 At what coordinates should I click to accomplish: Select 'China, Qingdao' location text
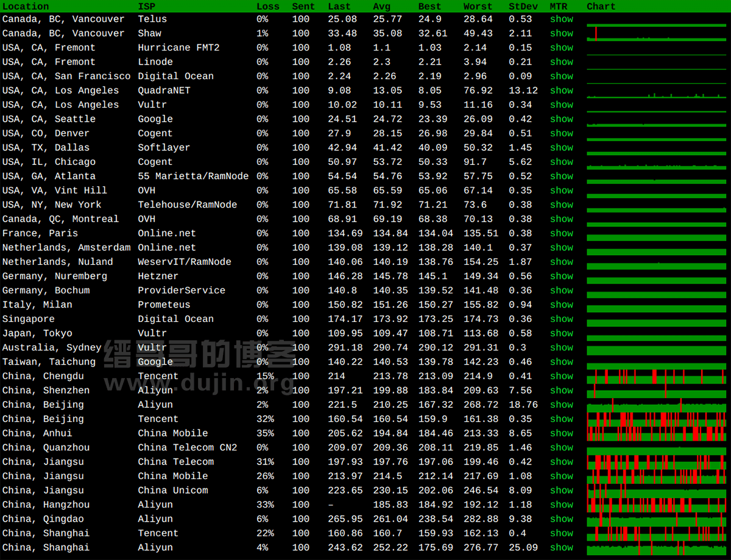tap(43, 519)
